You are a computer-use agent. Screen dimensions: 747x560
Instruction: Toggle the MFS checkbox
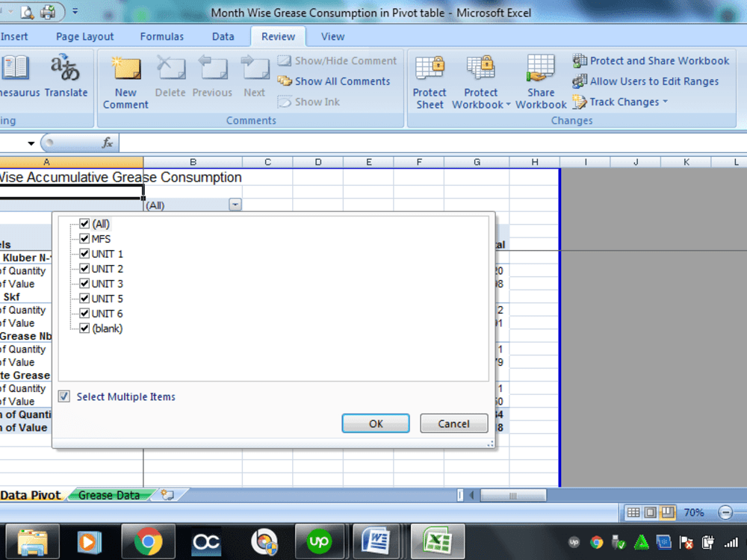[x=84, y=239]
